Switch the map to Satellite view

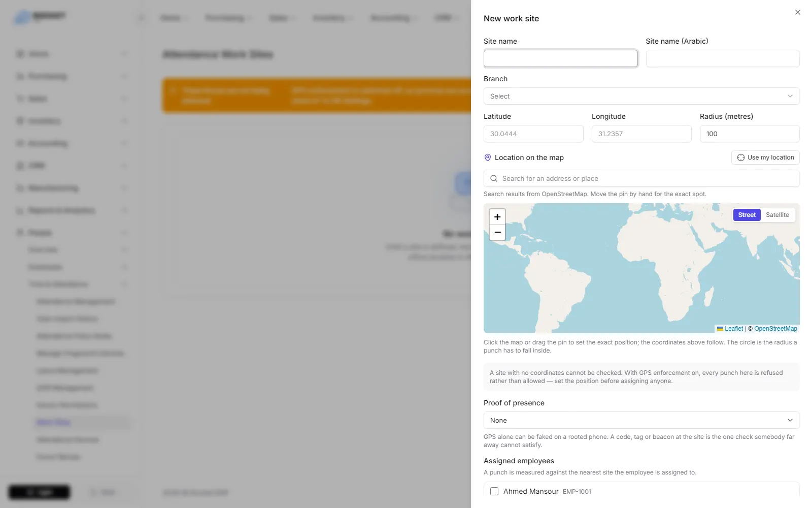[x=777, y=215]
